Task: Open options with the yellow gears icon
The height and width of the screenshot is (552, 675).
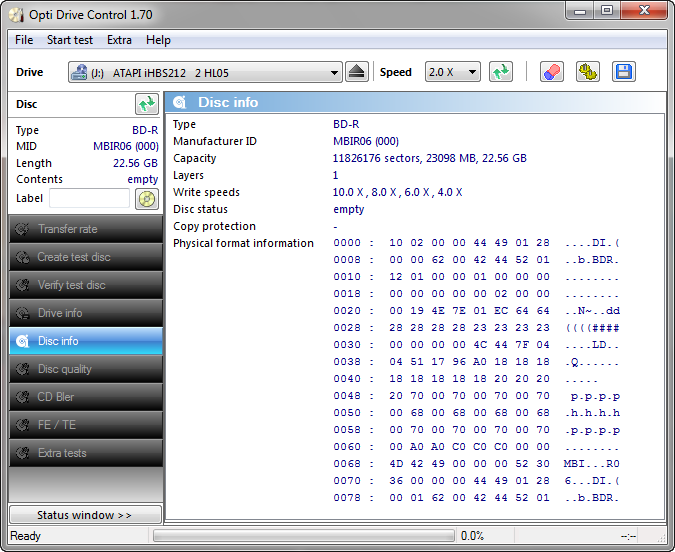Action: click(x=588, y=72)
